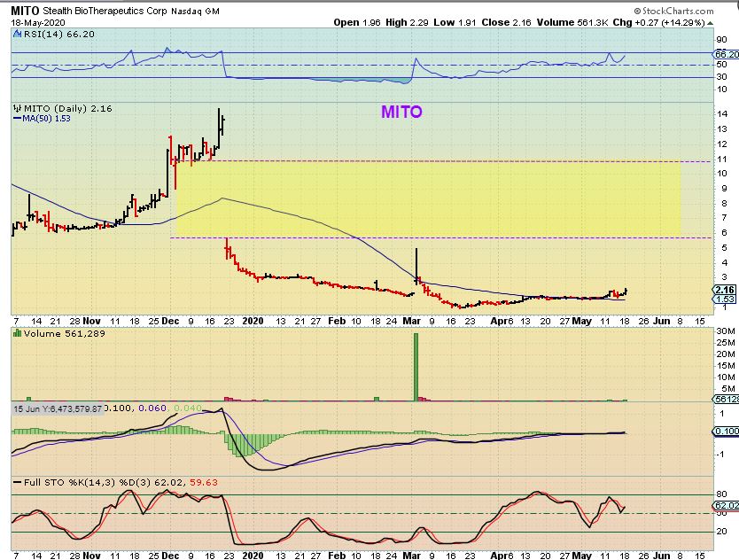This screenshot has width=739, height=560.
Task: Click the 66.20 RSI value tag on the axis
Action: click(727, 54)
